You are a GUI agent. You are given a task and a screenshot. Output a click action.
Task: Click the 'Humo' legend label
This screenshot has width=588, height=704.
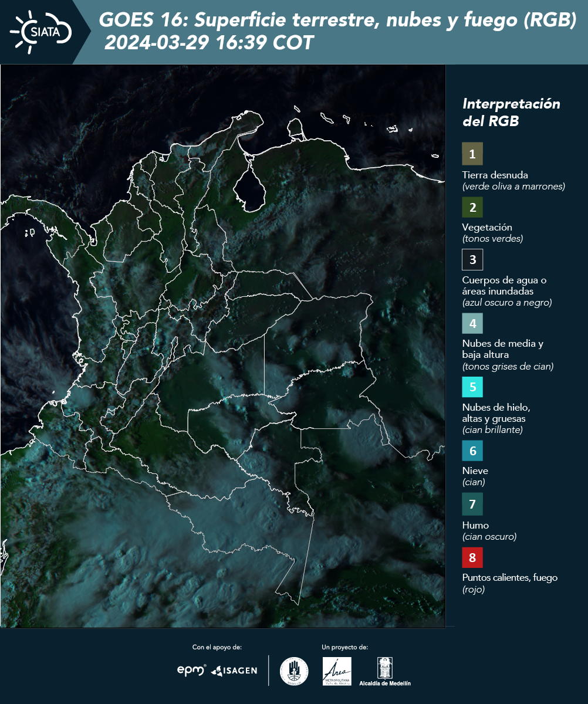(x=475, y=525)
